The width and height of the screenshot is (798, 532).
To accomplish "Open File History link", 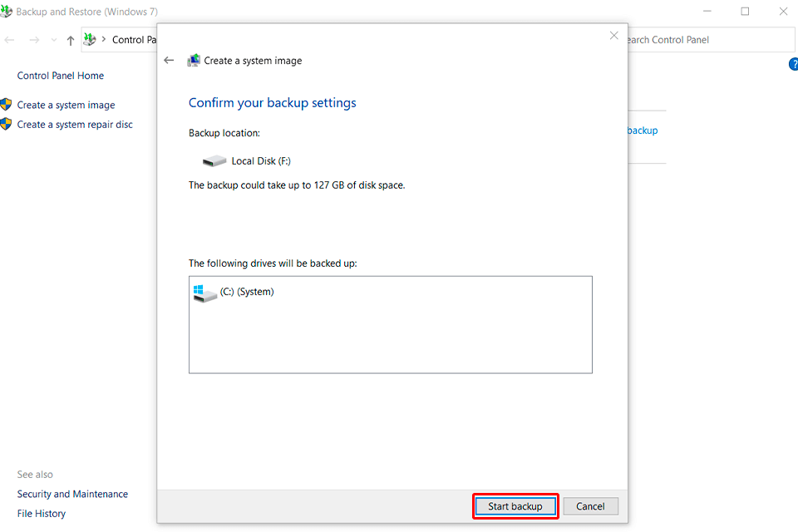I will 42,513.
